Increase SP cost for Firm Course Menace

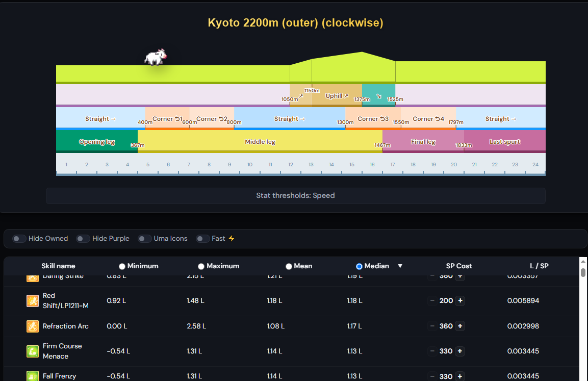coord(460,351)
